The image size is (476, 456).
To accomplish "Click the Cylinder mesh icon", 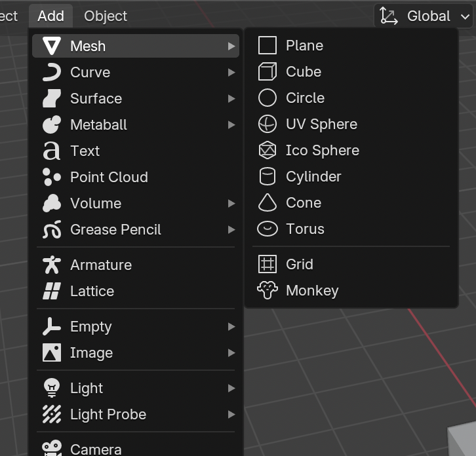I will [268, 176].
